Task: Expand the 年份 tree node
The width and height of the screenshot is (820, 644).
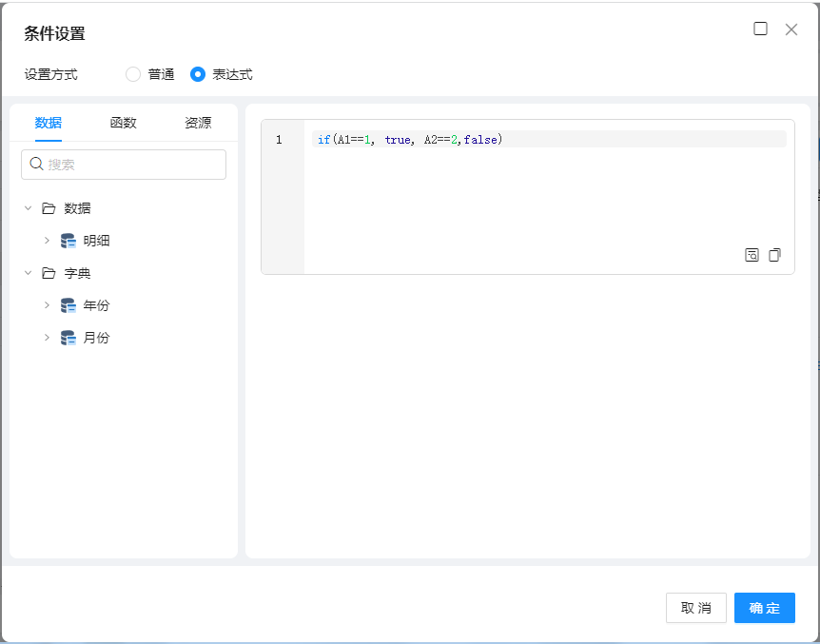Action: 47,305
